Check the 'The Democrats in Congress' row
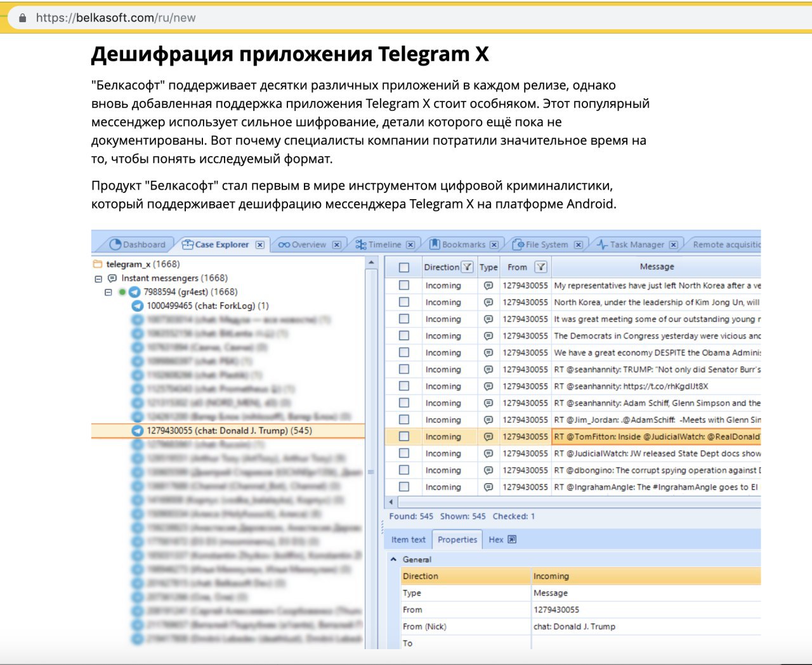Viewport: 812px width, 665px height. (x=404, y=336)
